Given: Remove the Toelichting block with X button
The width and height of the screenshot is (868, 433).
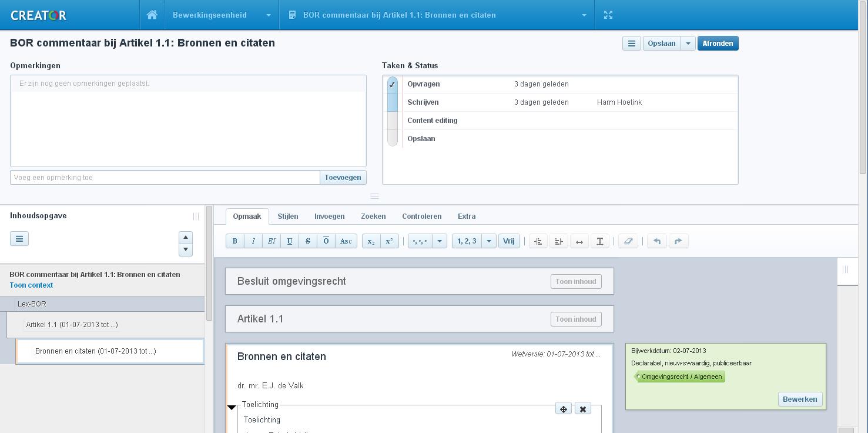Looking at the screenshot, I should (582, 409).
